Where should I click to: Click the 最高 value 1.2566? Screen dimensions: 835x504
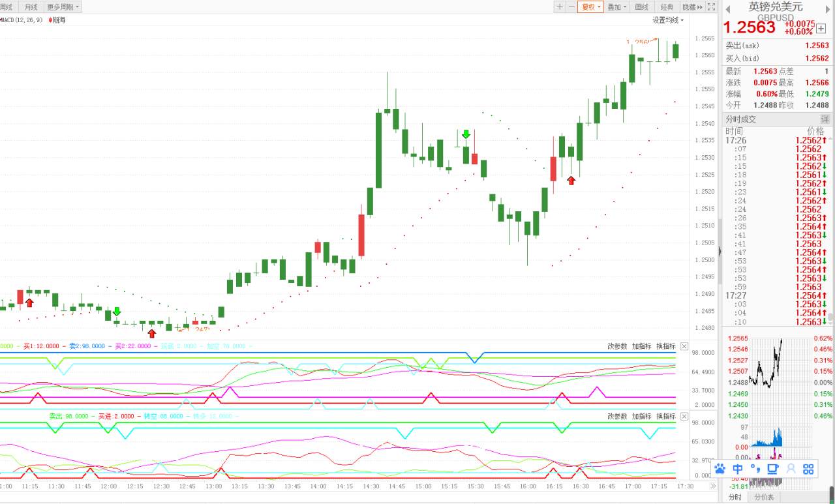817,83
